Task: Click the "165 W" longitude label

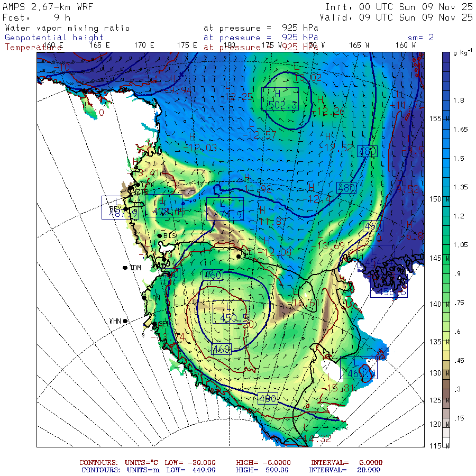Action: (359, 45)
